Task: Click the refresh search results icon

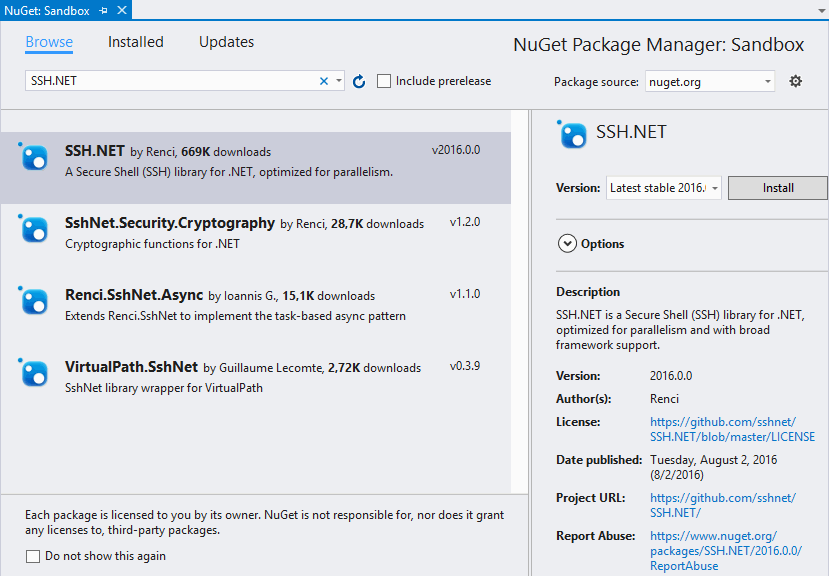Action: coord(359,82)
